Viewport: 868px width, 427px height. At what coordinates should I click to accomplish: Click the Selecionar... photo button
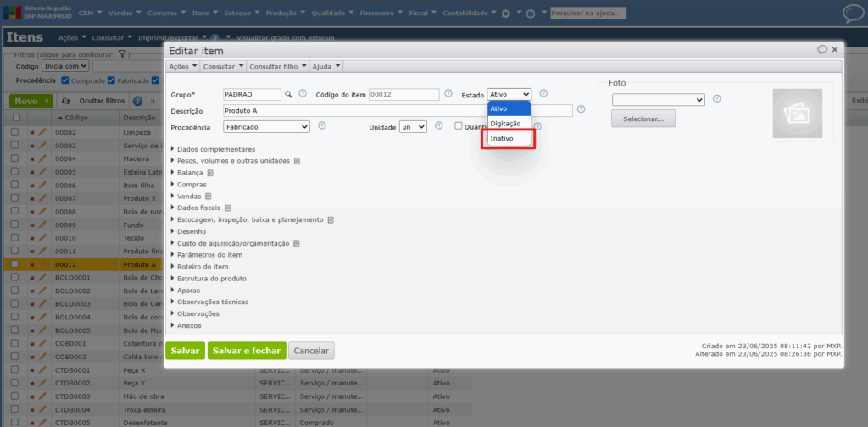pos(643,119)
